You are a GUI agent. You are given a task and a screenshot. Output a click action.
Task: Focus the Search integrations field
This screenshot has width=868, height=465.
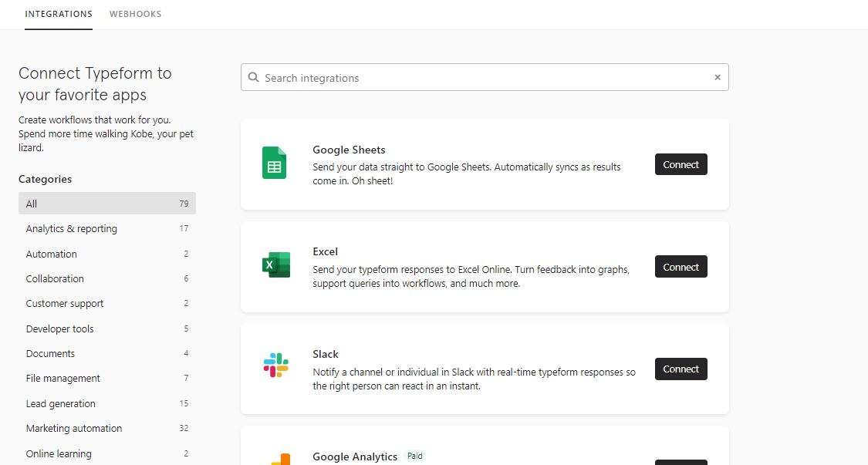click(x=485, y=77)
